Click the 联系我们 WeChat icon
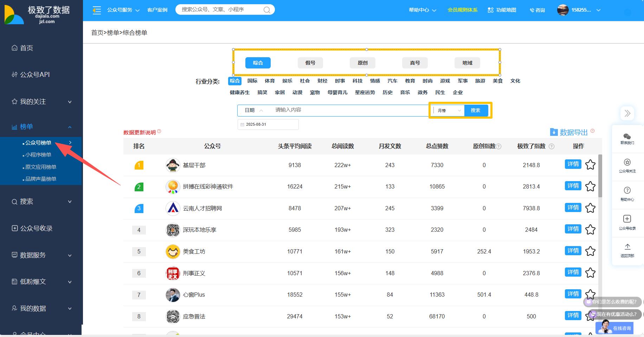644x337 pixels. click(x=627, y=137)
